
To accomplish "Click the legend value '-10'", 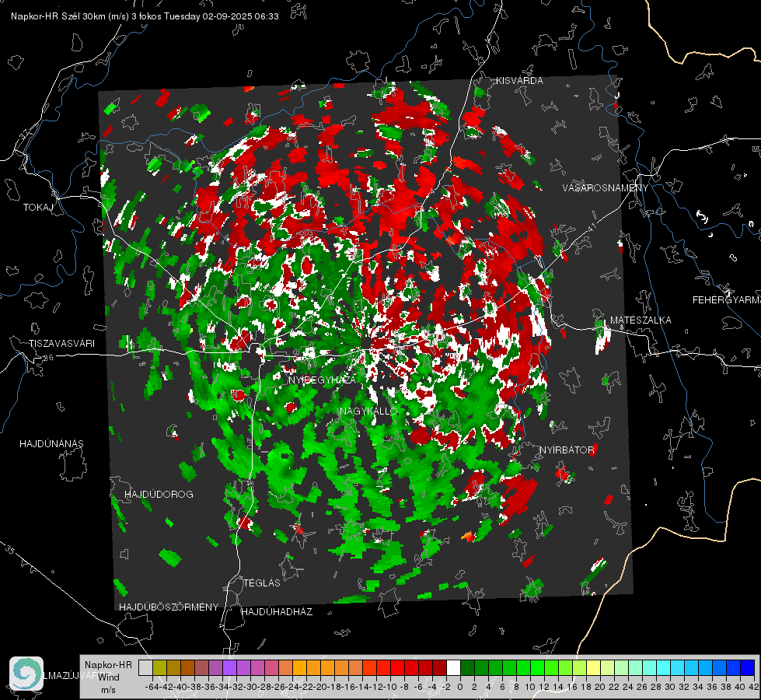I will pos(389,687).
